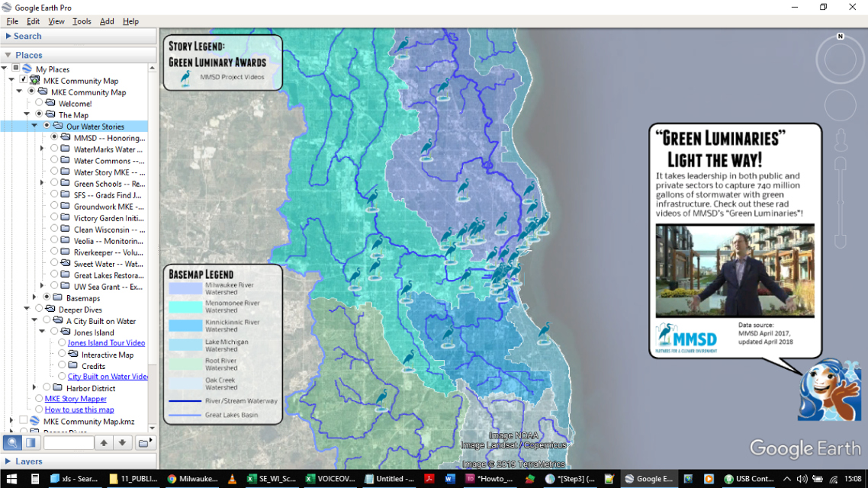Viewport: 868px width, 488px height.
Task: Open the Add menu
Action: 107,21
